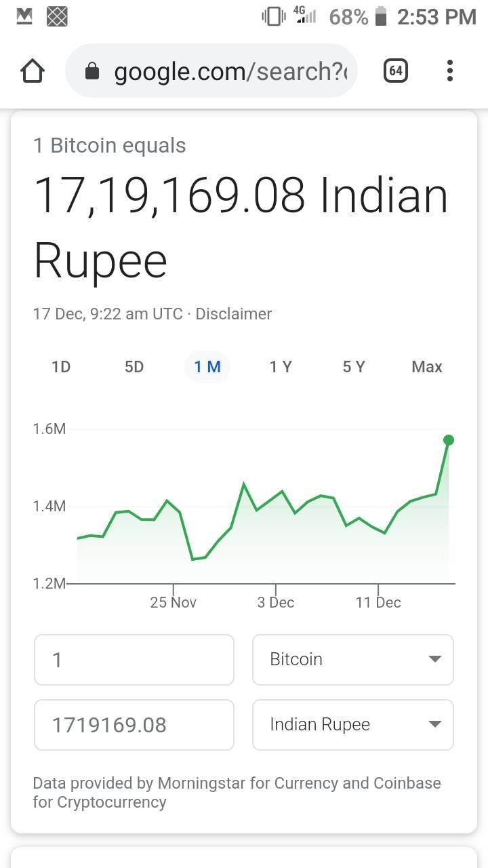Screen dimensions: 488x868
Task: Switch chart to 1 Y range
Action: click(281, 367)
